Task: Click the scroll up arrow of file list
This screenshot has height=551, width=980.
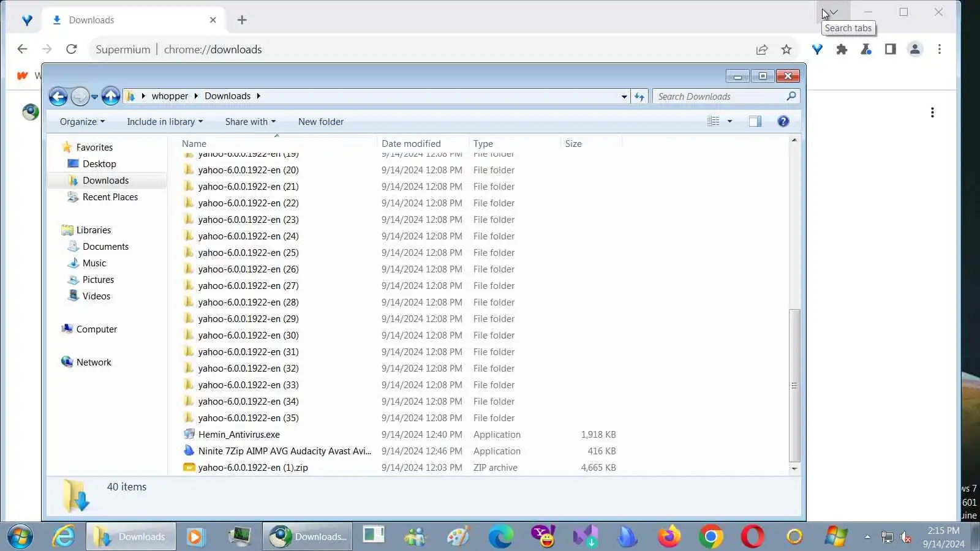Action: pyautogui.click(x=794, y=140)
